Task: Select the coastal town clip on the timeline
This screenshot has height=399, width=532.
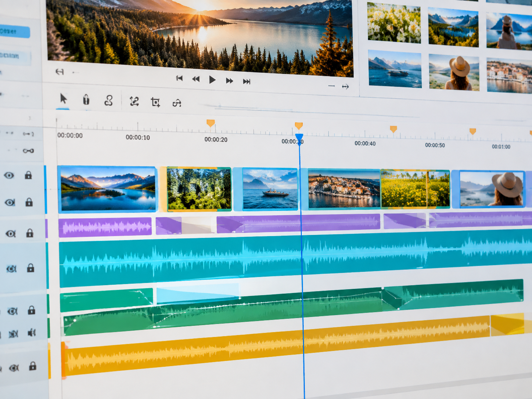Action: 344,188
